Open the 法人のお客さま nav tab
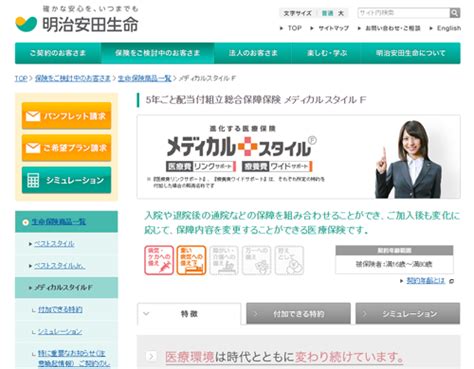 click(253, 53)
